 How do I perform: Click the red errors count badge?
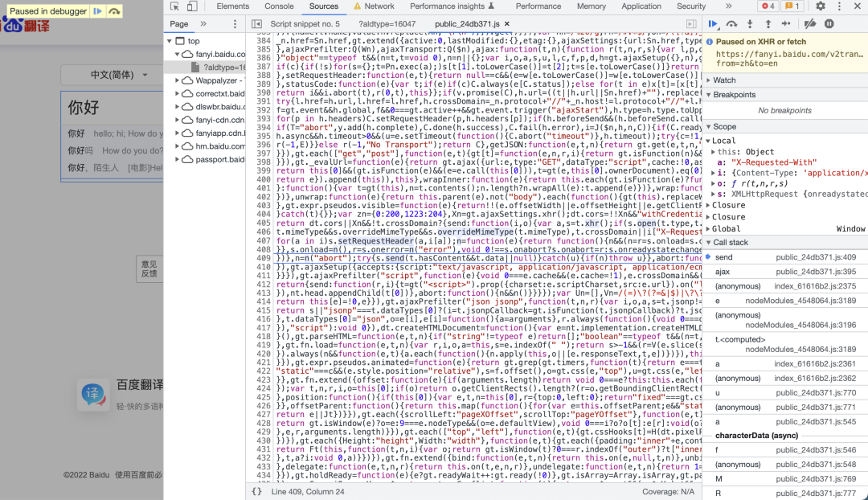[x=768, y=6]
